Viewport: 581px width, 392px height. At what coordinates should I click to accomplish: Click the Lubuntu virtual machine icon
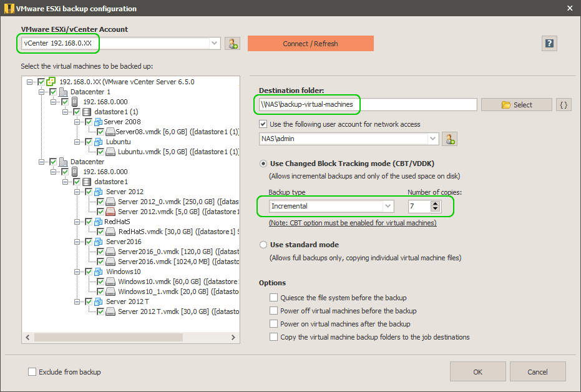[x=99, y=142]
